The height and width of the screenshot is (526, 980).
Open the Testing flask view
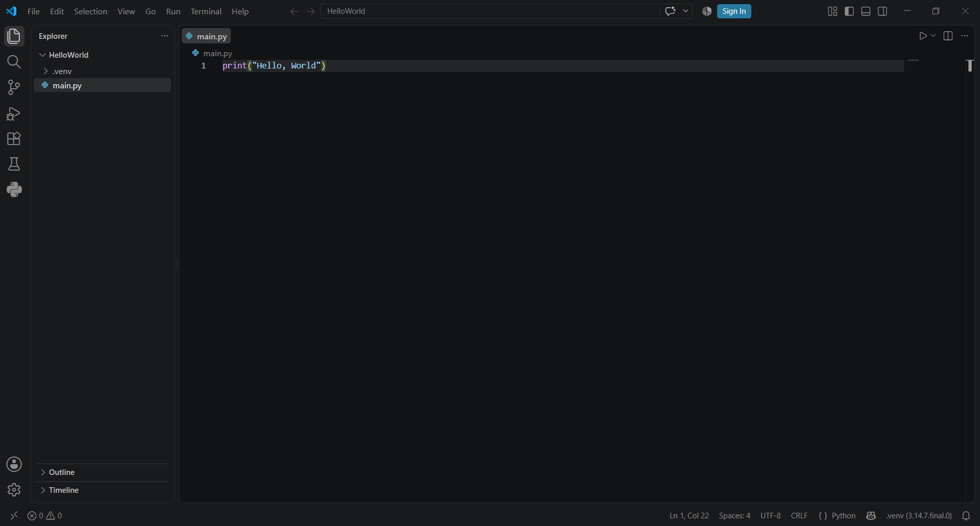(14, 164)
